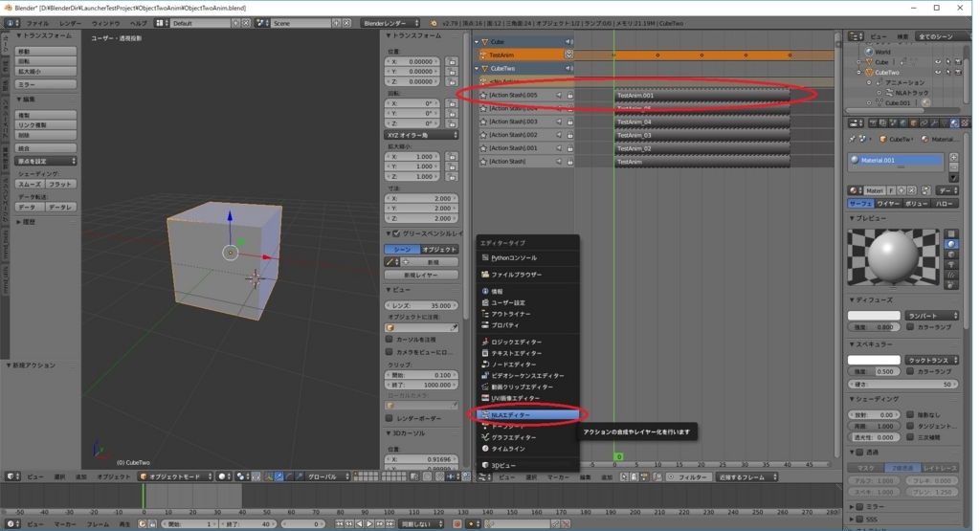
Task: Select the translate manipulator arrow icon
Action: tap(278, 476)
